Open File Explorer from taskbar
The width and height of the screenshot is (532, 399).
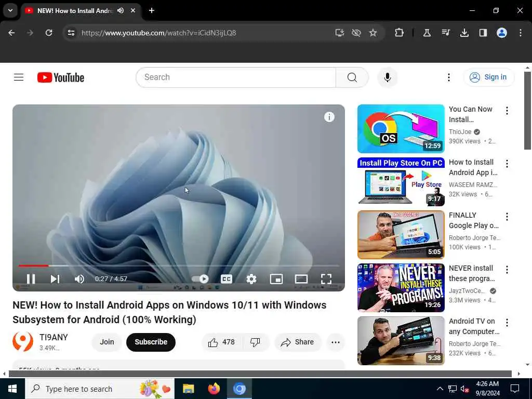coord(188,389)
